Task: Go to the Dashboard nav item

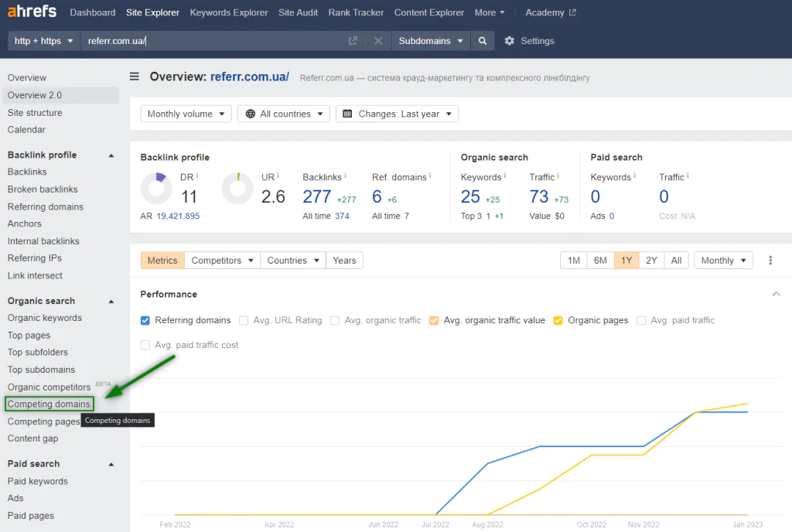Action: [x=93, y=12]
